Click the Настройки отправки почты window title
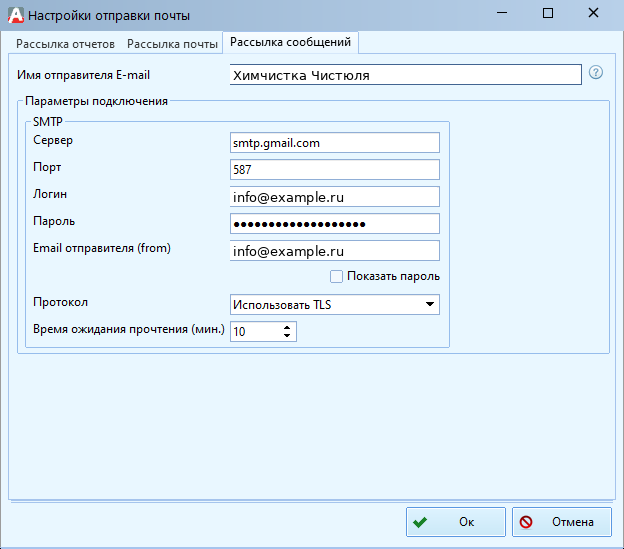624x549 pixels. click(x=109, y=16)
